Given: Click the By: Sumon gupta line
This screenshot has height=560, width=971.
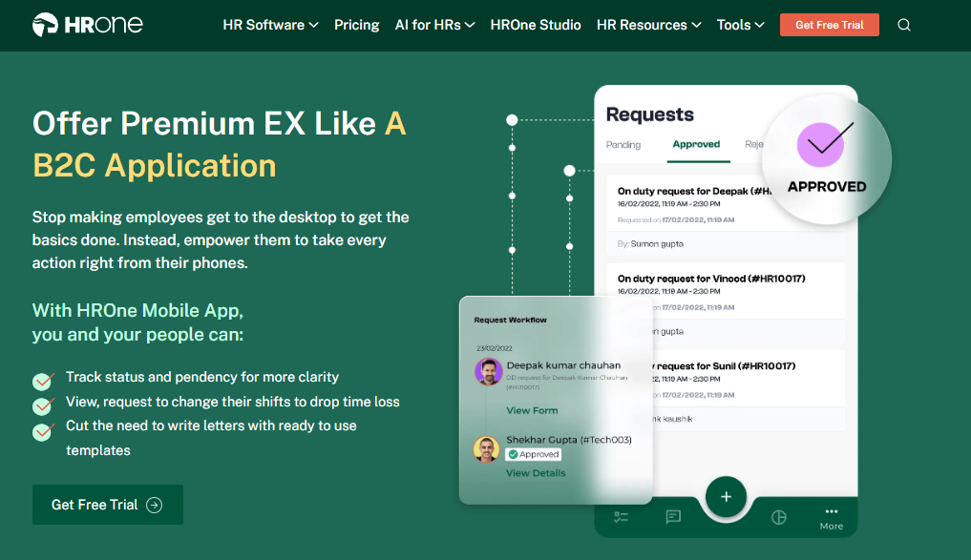Looking at the screenshot, I should click(650, 244).
